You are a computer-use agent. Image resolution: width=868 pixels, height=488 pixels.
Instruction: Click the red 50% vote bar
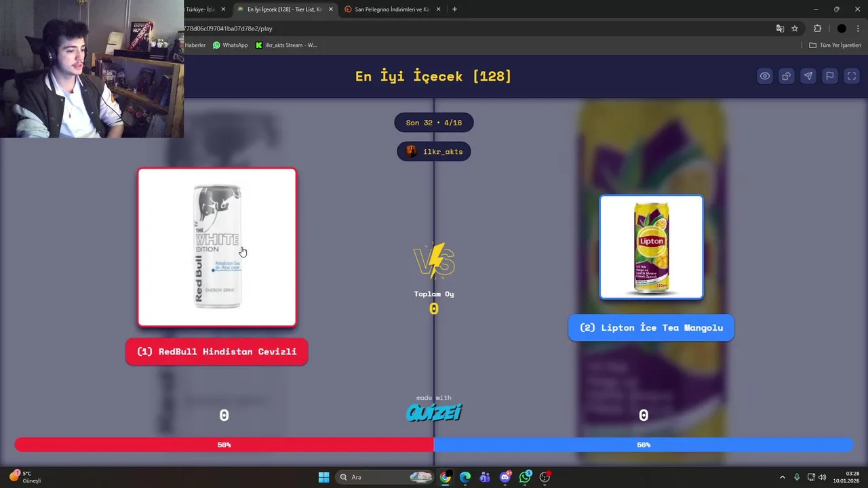224,445
